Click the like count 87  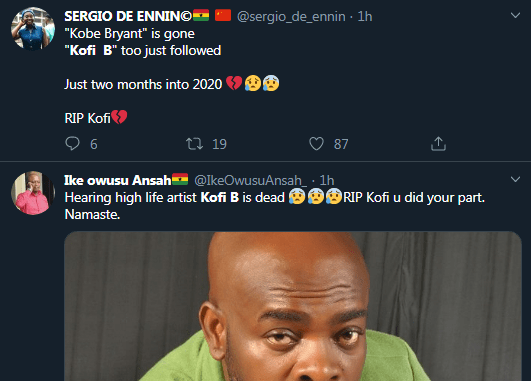pyautogui.click(x=341, y=144)
